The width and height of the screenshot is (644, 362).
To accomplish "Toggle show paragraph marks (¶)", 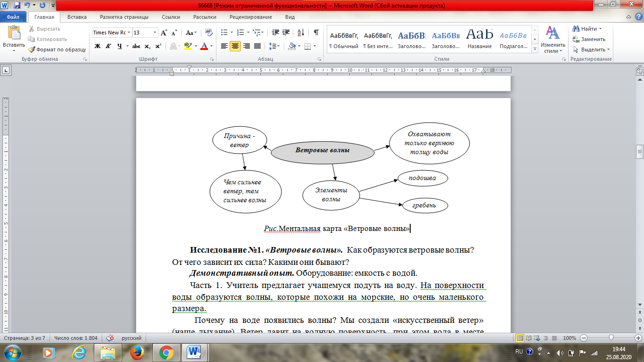I will [316, 33].
